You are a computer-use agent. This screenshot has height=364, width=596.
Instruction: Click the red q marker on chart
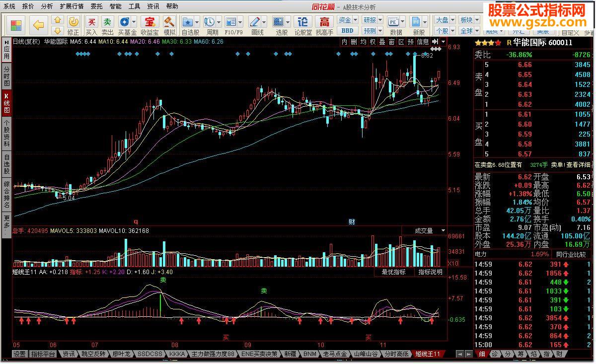pyautogui.click(x=135, y=221)
